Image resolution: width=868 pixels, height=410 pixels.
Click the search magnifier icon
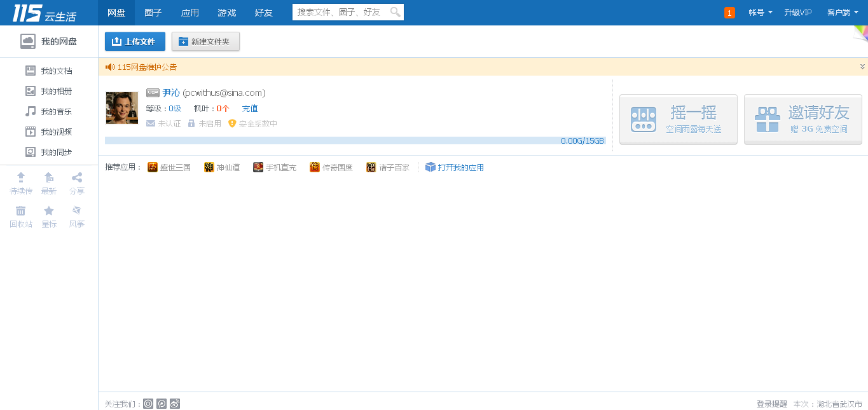pyautogui.click(x=396, y=12)
